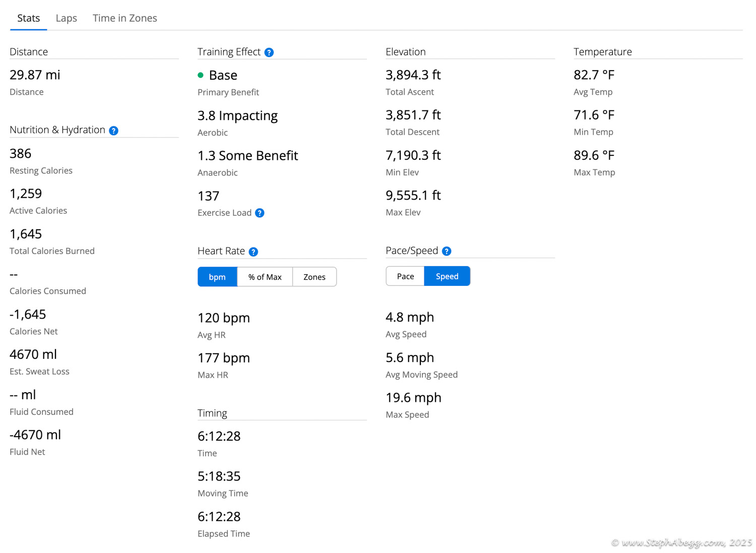Viewport: 756px width, 553px height.
Task: Click the 1,645 total calories burned value
Action: (x=26, y=234)
